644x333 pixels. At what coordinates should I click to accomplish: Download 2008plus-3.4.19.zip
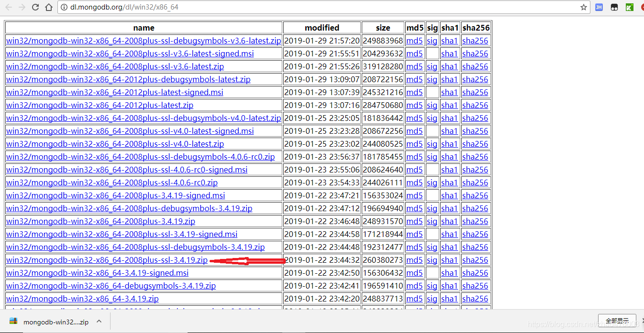click(x=100, y=221)
